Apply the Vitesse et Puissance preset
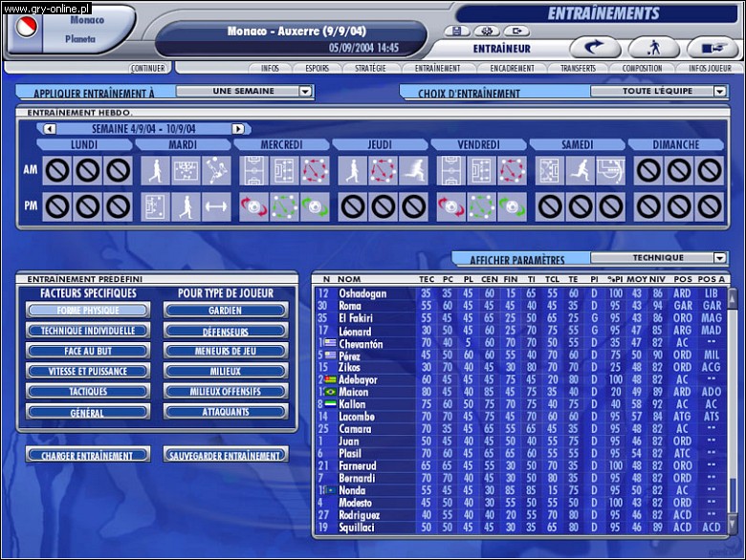This screenshot has height=560, width=746. pyautogui.click(x=88, y=372)
